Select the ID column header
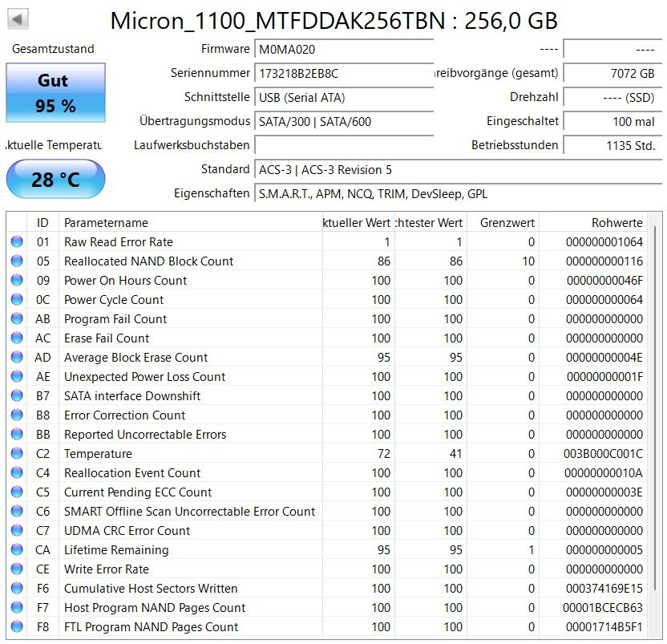667x644 pixels. [x=42, y=223]
